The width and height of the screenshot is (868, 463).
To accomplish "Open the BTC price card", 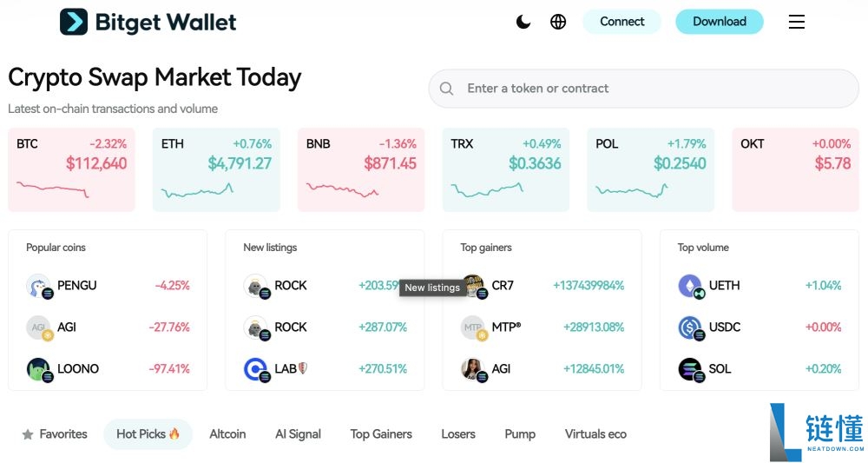I will tap(71, 169).
